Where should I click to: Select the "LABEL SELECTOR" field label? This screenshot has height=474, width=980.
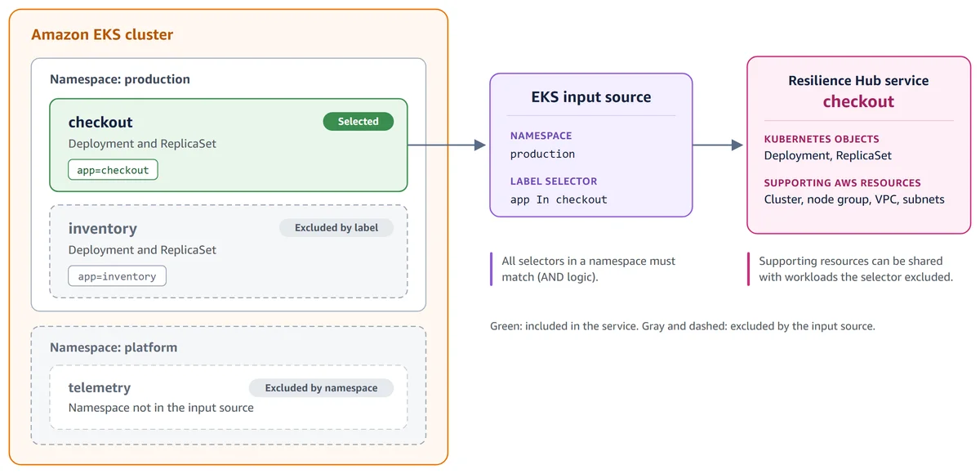tap(554, 181)
